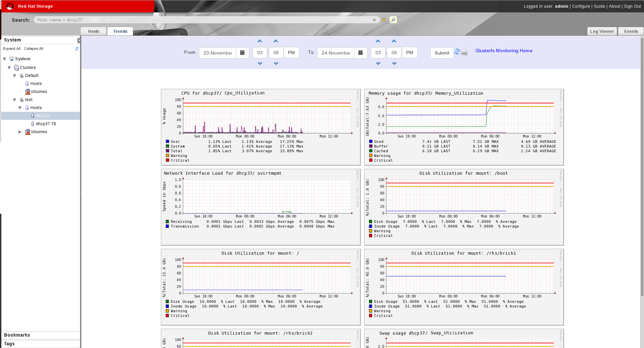Viewport: 644px width, 348px height.
Task: Click the From date field 23-November
Action: [x=218, y=53]
